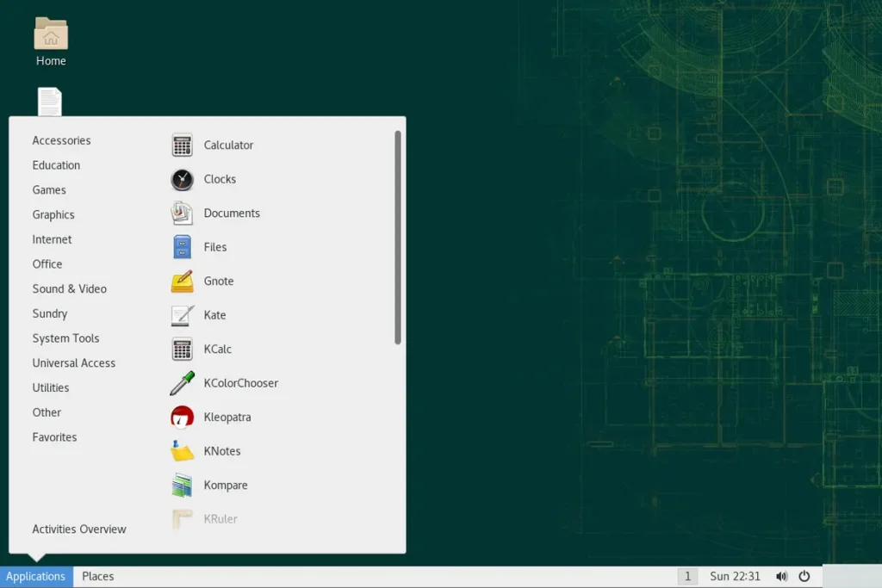Start the Documents app
This screenshot has height=588, width=882.
point(231,213)
